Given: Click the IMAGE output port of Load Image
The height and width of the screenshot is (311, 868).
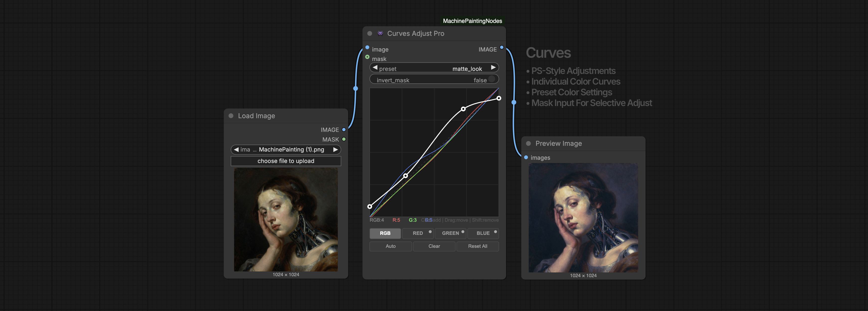Looking at the screenshot, I should (x=344, y=130).
